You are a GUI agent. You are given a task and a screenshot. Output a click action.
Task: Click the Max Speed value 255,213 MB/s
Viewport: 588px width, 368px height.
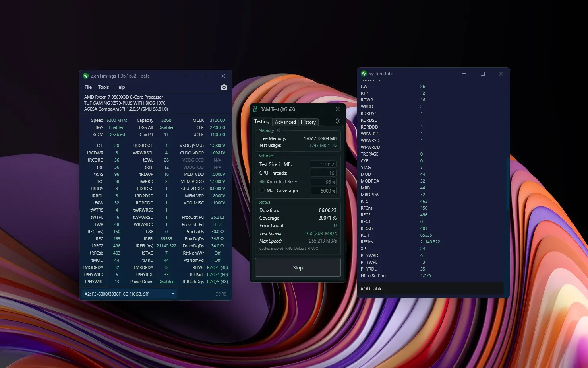click(x=323, y=241)
